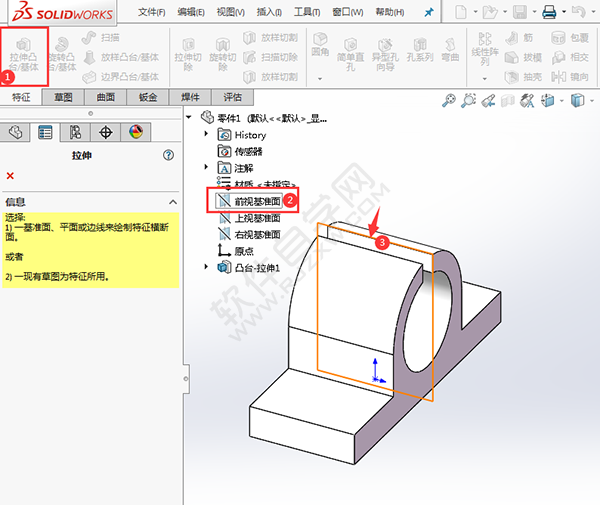
Task: Switch to the 钣金 (Sheet Metal) tab
Action: click(x=148, y=97)
